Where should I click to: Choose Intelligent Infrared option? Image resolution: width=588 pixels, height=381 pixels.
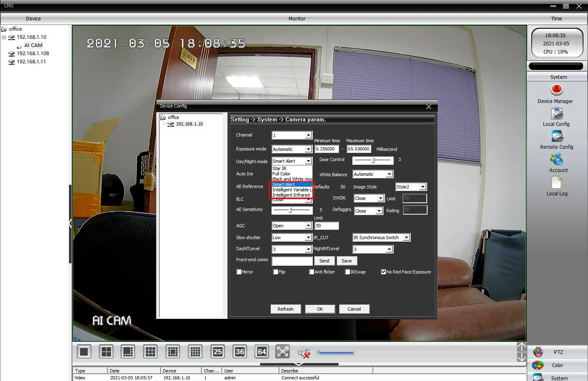point(292,195)
